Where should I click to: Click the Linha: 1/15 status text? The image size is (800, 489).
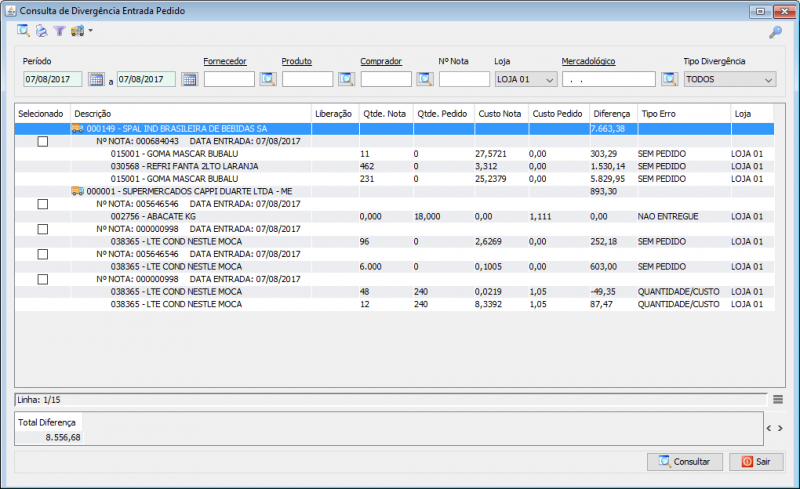coord(39,400)
